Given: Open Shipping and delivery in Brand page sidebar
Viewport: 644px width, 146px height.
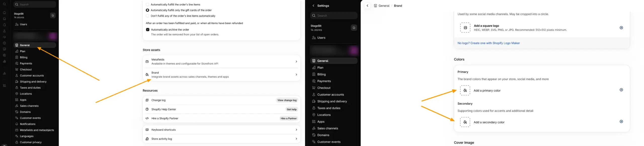Looking at the screenshot, I should point(334,101).
